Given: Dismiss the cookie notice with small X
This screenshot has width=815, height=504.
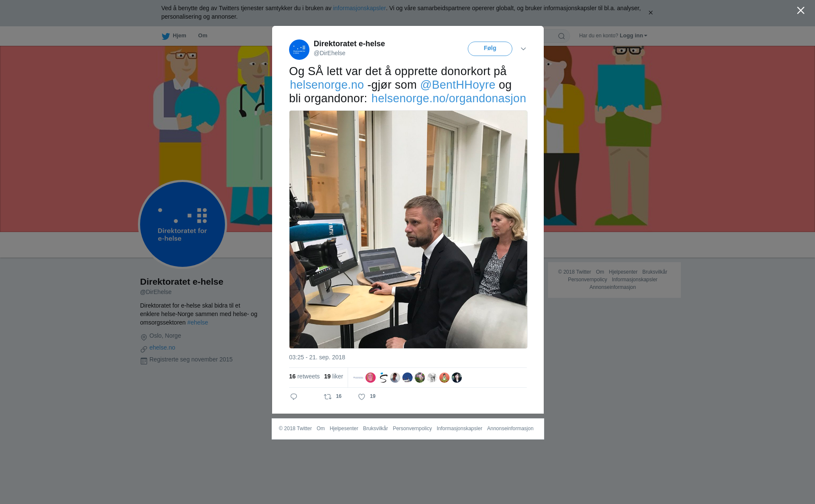Looking at the screenshot, I should tap(650, 13).
